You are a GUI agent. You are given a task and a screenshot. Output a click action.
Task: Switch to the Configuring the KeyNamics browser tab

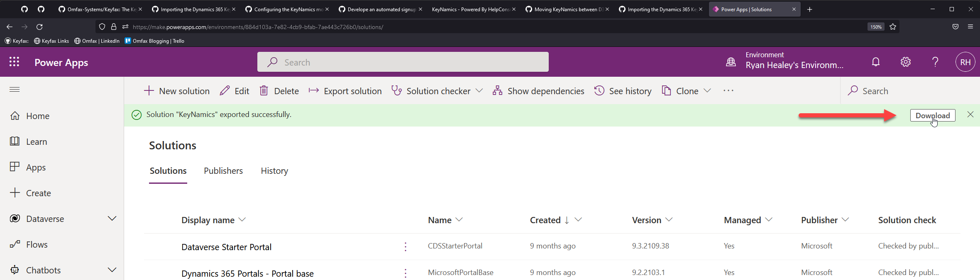click(286, 9)
